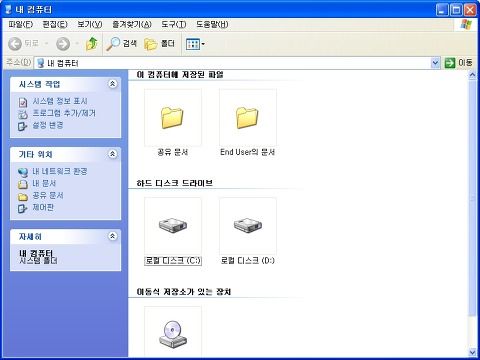Screen dimensions: 480x360
Task: Open 내 문서 link in sidebar
Action: 44,183
